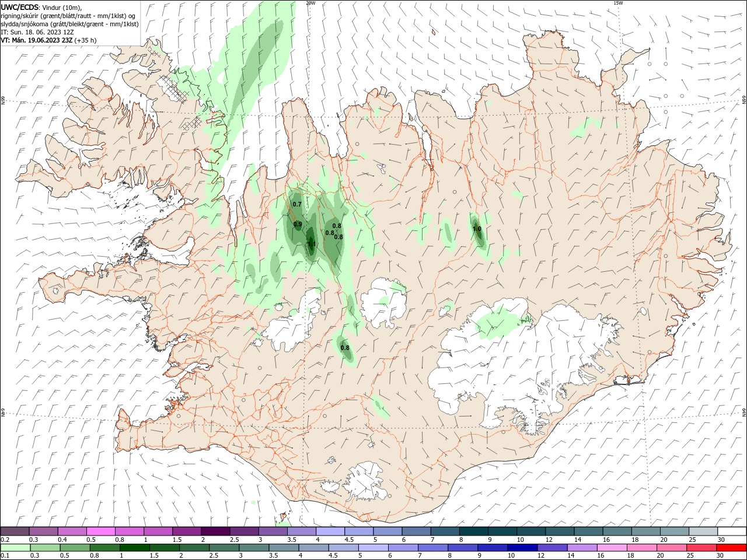The image size is (747, 560).
Task: Click the '1.0' precipitation value on map
Action: pyautogui.click(x=477, y=229)
